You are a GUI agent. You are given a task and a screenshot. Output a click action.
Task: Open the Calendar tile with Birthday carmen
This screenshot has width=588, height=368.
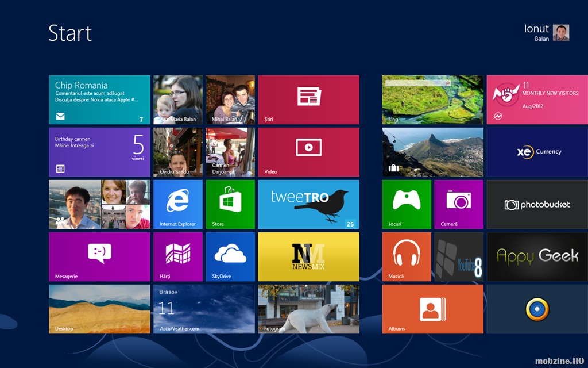[x=99, y=152]
